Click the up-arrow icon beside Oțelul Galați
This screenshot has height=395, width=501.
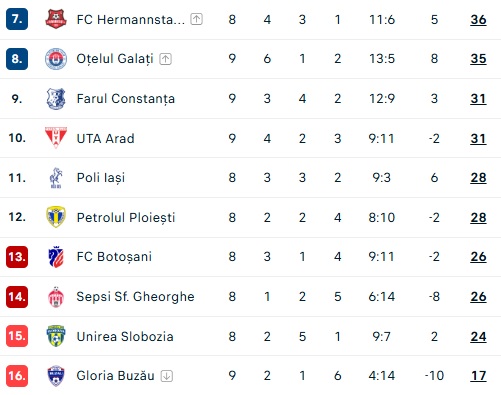[165, 59]
